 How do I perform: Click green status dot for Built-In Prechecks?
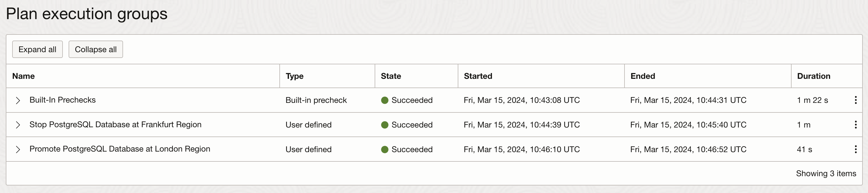384,100
